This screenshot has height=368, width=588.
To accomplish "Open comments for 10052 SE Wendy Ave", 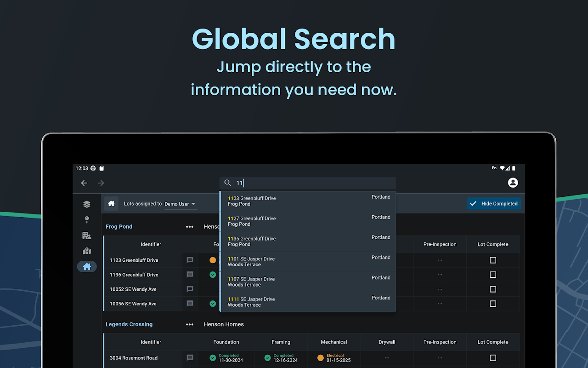I will click(190, 289).
